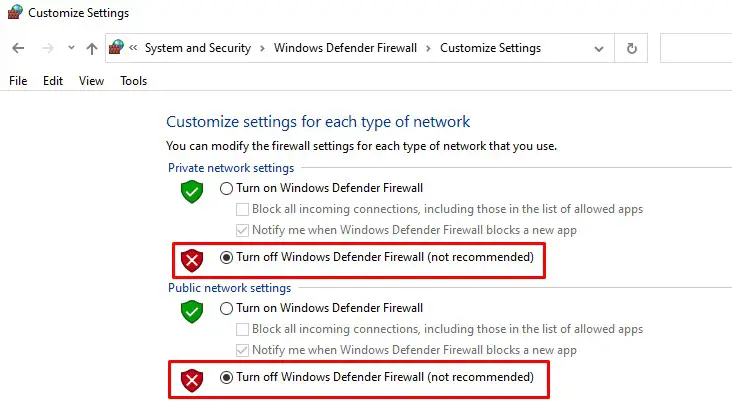Click green shield icon under Public network settings
This screenshot has width=732, height=418.
pyautogui.click(x=192, y=312)
